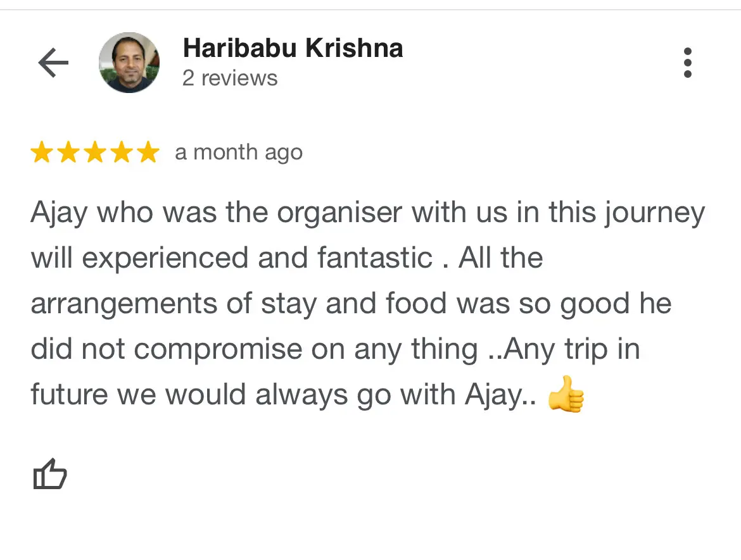
Task: Click the words 'Any trip in'
Action: tap(572, 350)
